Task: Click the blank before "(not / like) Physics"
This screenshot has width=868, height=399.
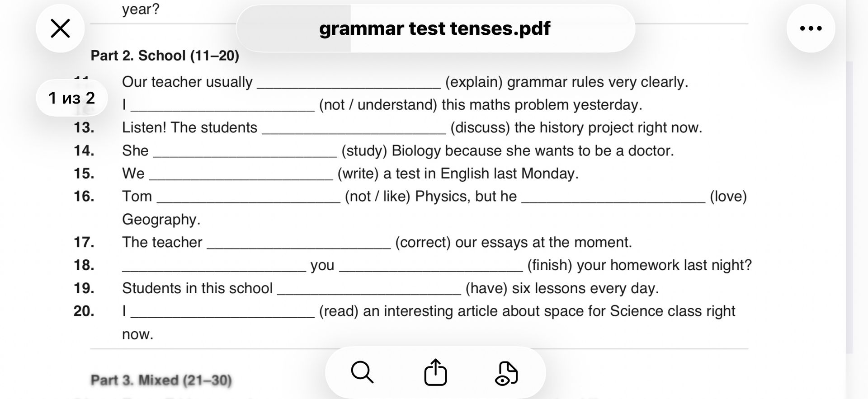Action: pyautogui.click(x=248, y=198)
